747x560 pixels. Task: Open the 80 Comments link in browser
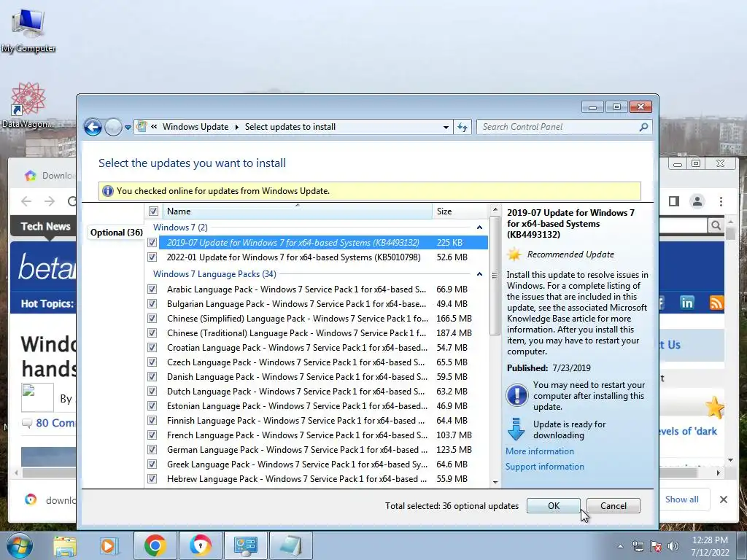click(55, 423)
